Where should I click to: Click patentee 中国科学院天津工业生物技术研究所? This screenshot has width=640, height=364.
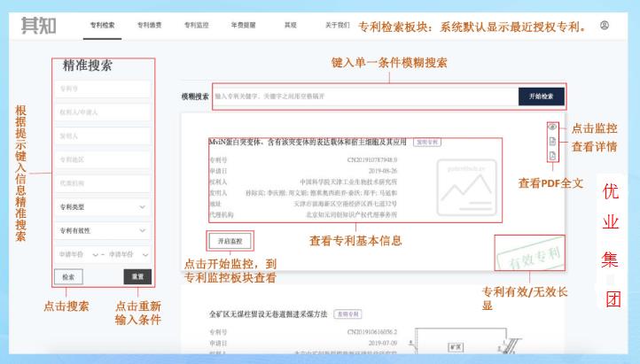(x=348, y=182)
